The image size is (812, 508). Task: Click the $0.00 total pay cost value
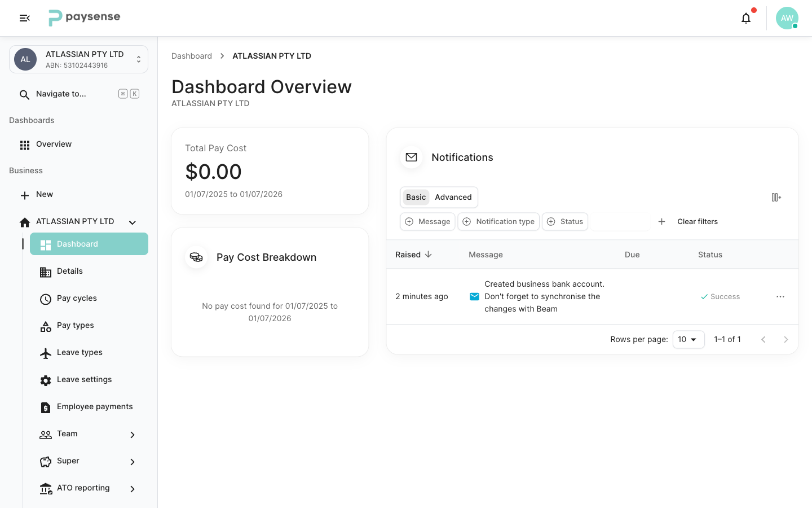pos(213,172)
